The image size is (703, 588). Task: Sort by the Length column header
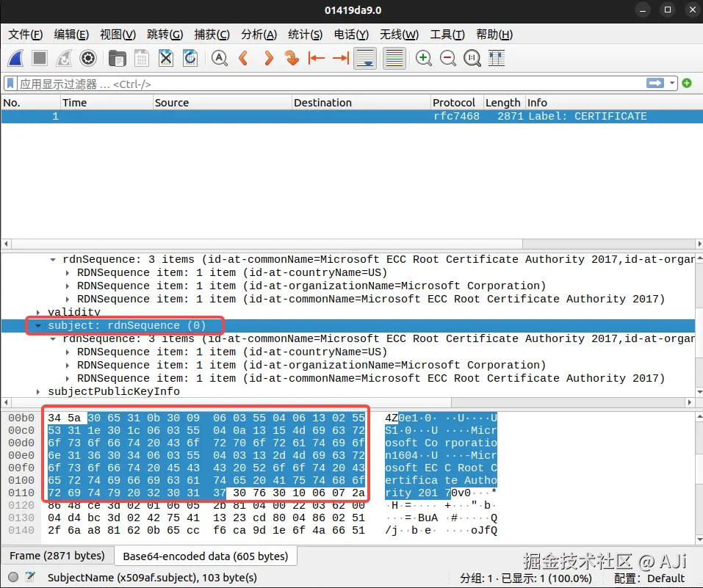click(x=504, y=103)
